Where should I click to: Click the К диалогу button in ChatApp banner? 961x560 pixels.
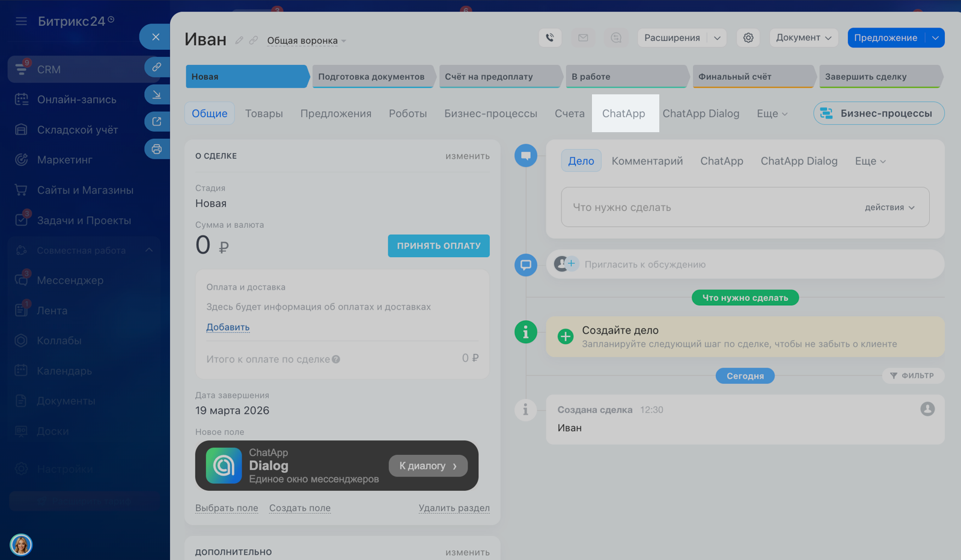pos(428,466)
